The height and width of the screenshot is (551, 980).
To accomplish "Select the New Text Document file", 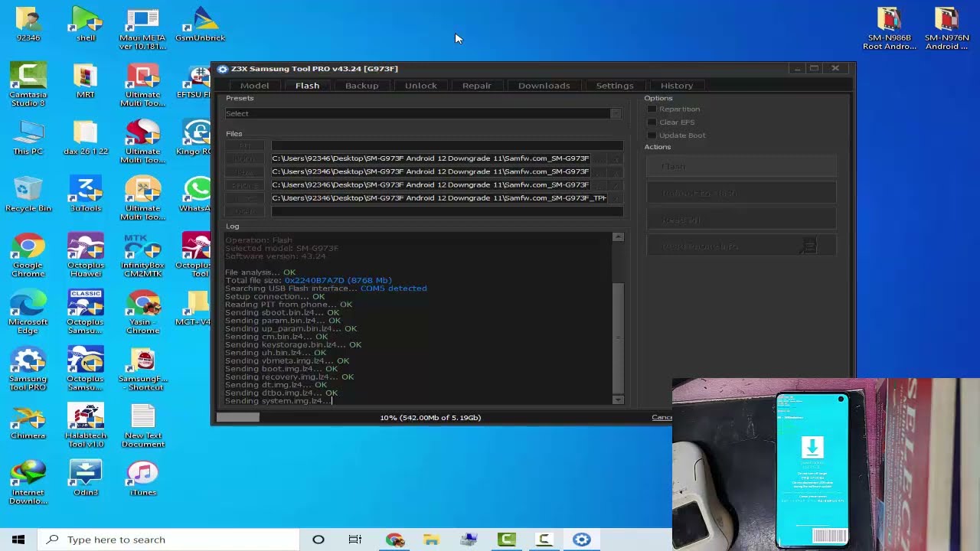I will [142, 425].
